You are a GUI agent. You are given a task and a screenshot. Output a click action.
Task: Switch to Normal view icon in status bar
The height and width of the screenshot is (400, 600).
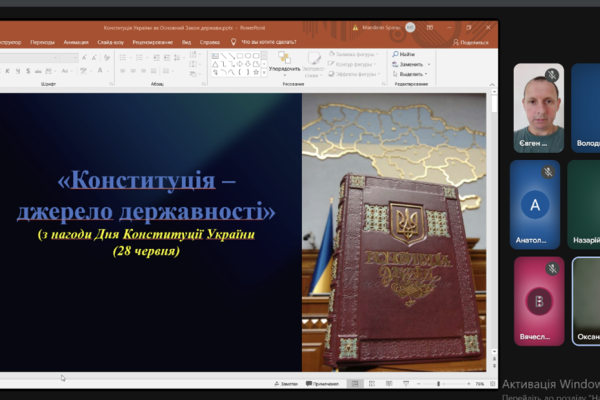coord(357,384)
